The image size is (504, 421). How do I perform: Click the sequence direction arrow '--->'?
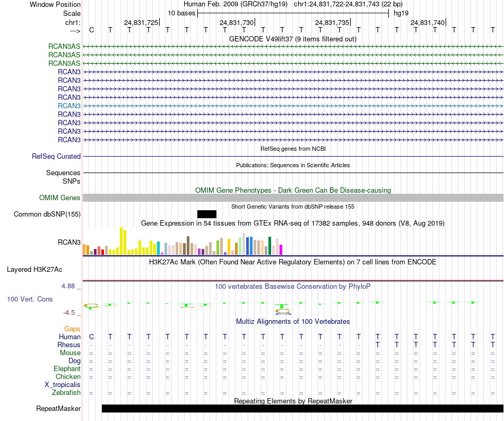point(75,31)
